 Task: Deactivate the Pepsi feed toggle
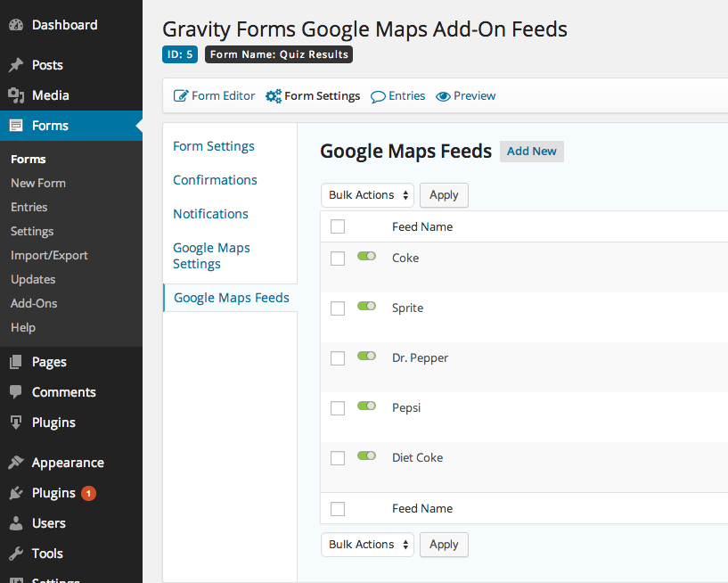(x=366, y=406)
